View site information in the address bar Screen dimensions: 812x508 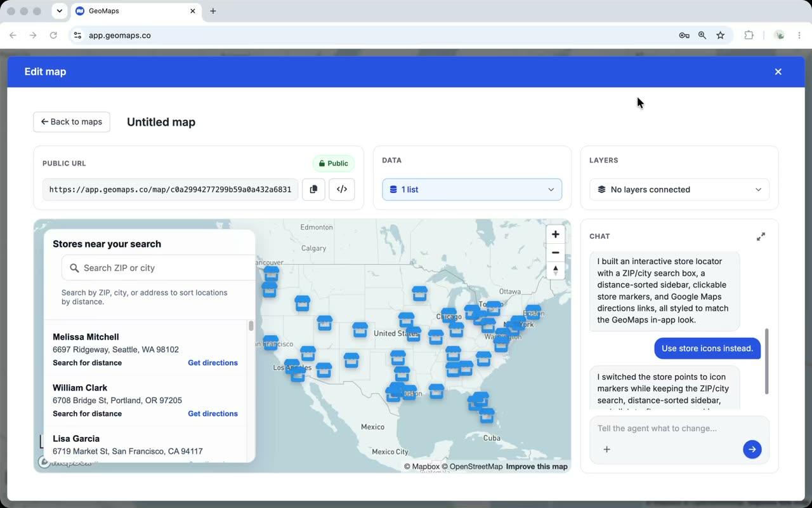coord(77,36)
